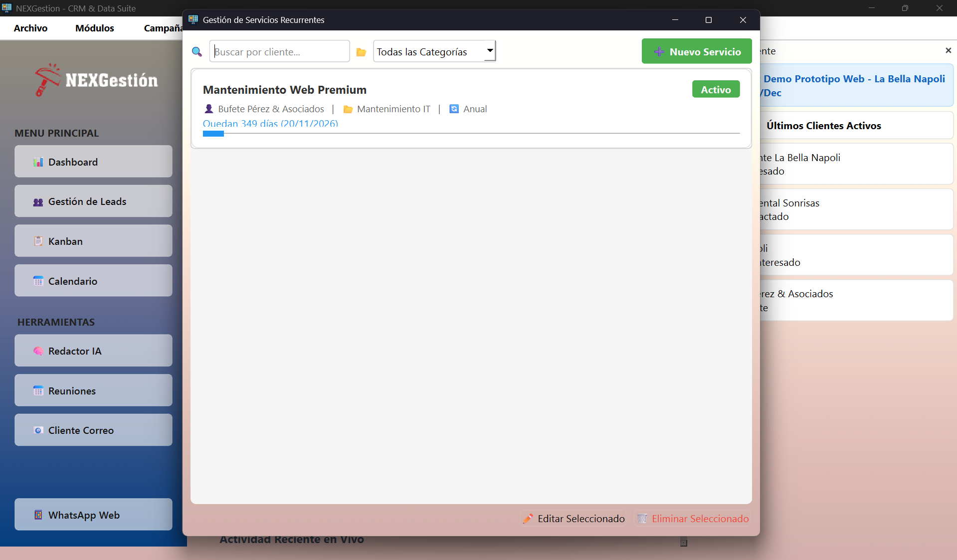Launch the Redactor IA tool
Viewport: 957px width, 560px height.
coord(93,351)
